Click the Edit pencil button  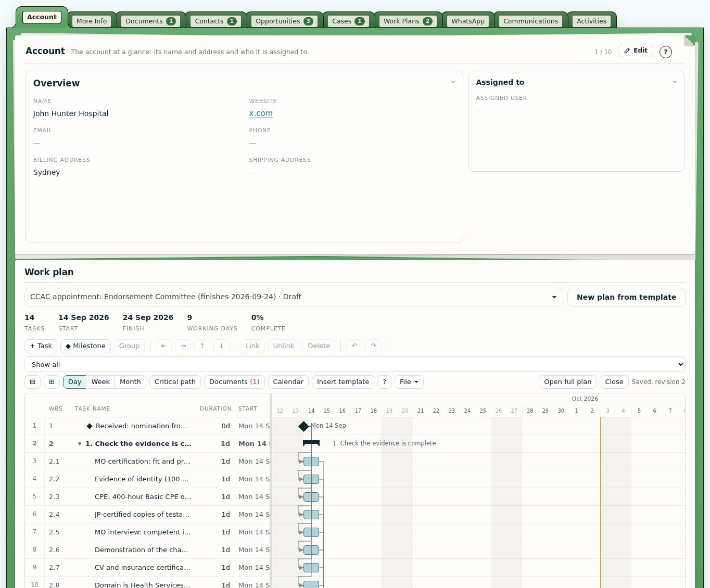coord(636,50)
